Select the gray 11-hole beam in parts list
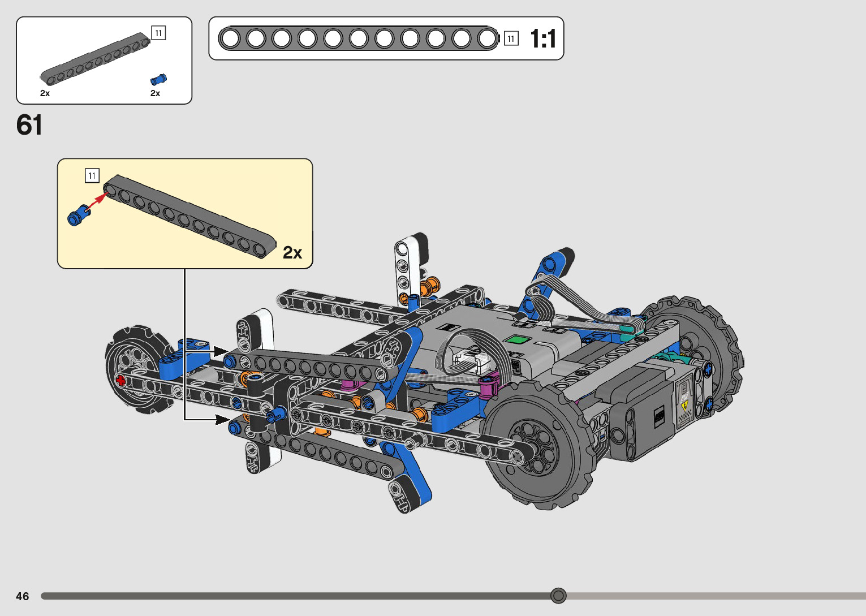The image size is (866, 616). (x=94, y=58)
